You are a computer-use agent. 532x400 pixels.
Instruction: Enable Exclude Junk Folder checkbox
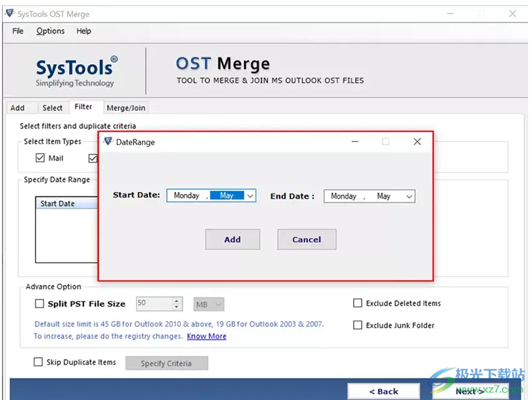(x=358, y=325)
